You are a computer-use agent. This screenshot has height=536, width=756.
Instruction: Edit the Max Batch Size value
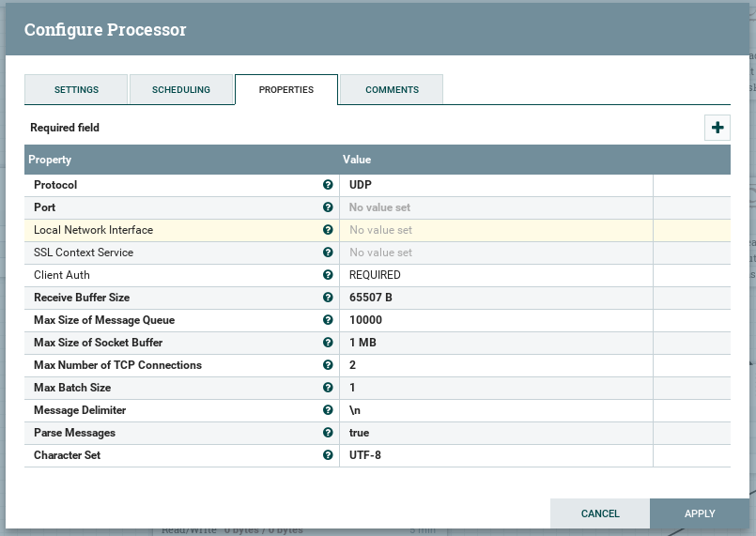coord(496,388)
